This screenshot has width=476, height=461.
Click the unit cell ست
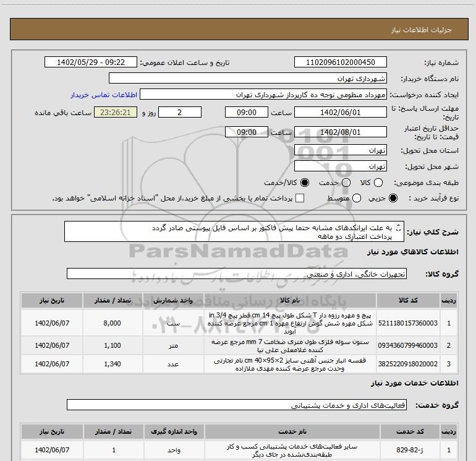pos(173,323)
